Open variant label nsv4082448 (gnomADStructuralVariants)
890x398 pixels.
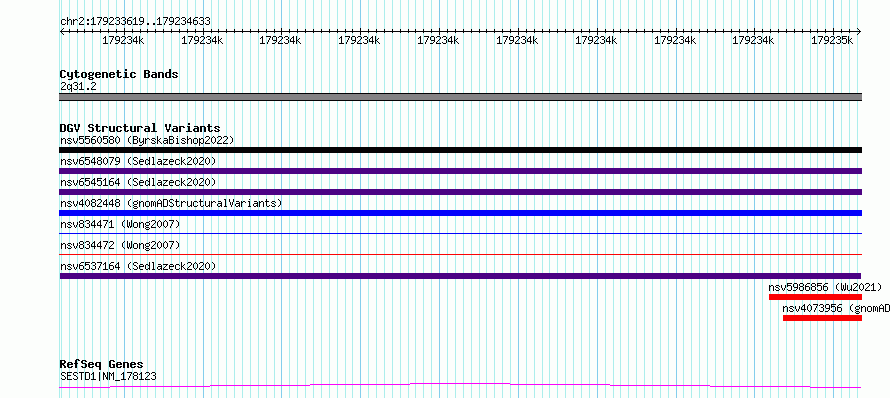171,203
